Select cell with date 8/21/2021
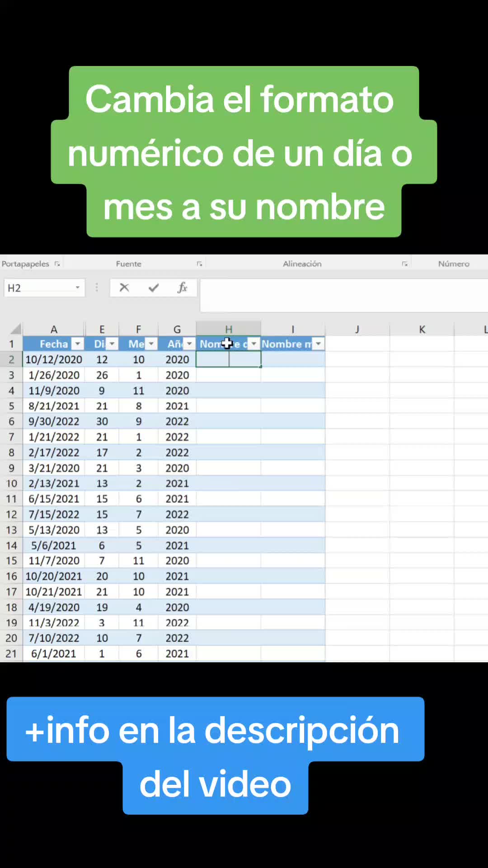This screenshot has width=488, height=868. pos(54,406)
